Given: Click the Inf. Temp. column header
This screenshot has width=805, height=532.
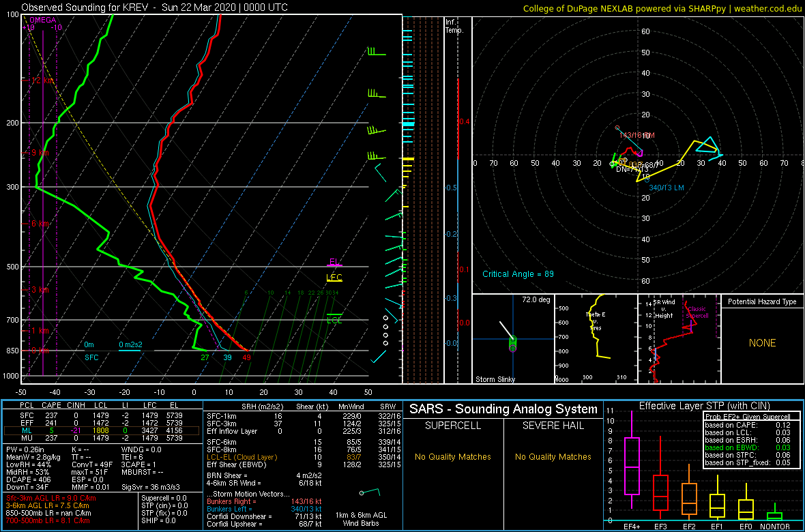Looking at the screenshot, I should [454, 26].
